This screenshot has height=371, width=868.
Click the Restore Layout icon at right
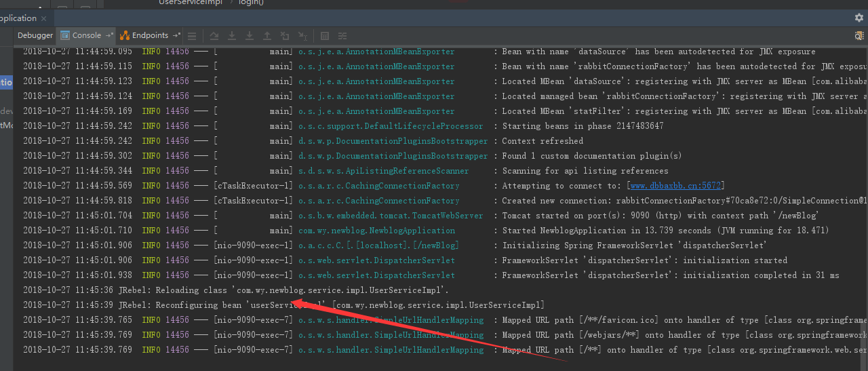[859, 35]
